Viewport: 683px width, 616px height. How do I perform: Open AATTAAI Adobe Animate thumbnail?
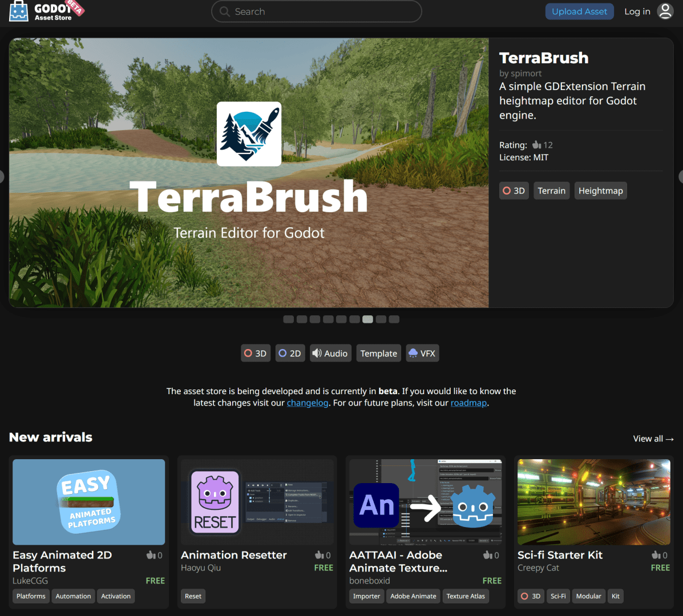(426, 502)
